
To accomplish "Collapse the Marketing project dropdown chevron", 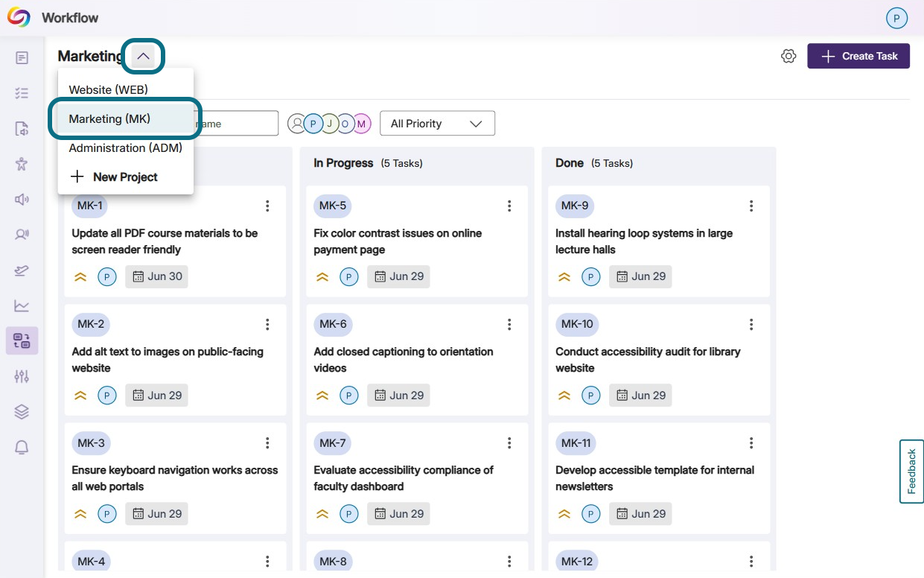I will pos(143,57).
